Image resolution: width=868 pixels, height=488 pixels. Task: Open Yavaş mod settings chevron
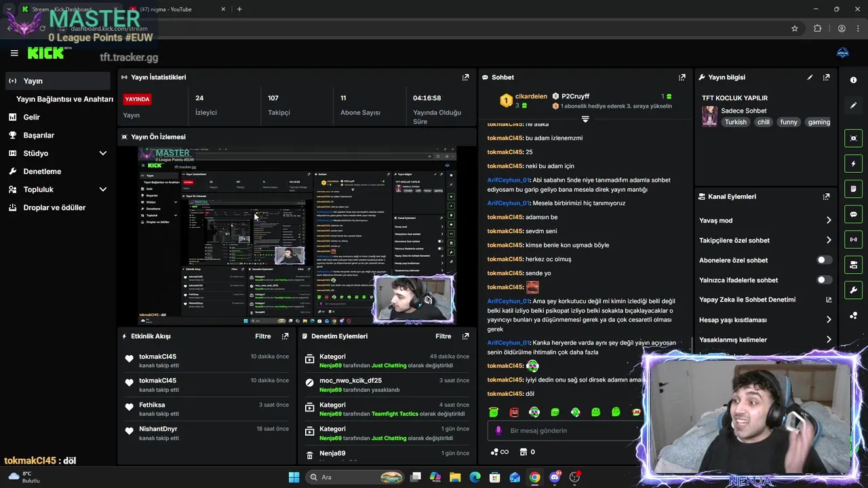[829, 220]
